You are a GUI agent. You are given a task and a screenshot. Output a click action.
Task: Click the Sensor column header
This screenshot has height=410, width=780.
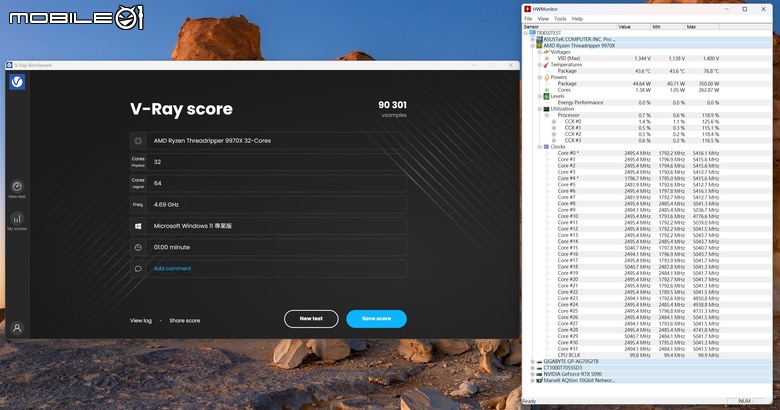click(x=569, y=27)
